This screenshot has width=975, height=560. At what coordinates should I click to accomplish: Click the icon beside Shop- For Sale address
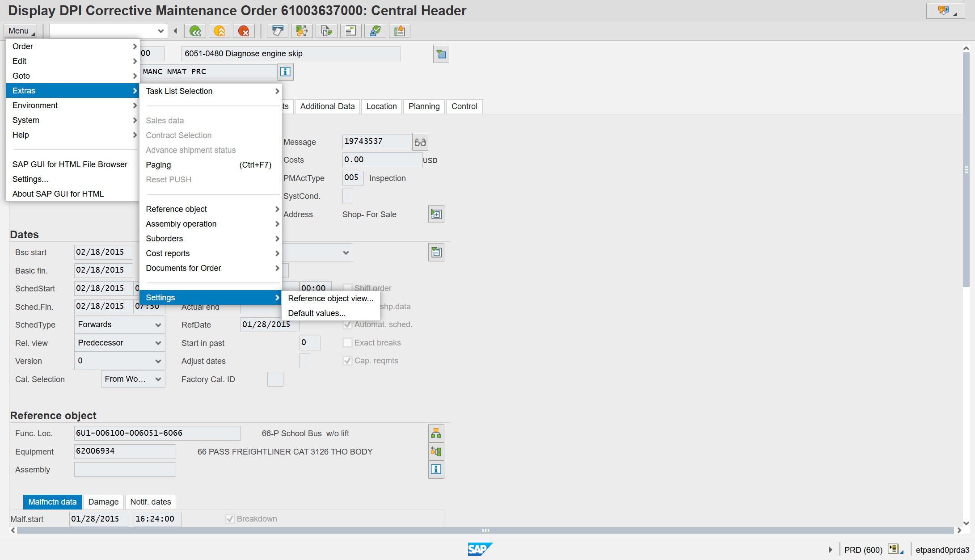click(x=436, y=215)
